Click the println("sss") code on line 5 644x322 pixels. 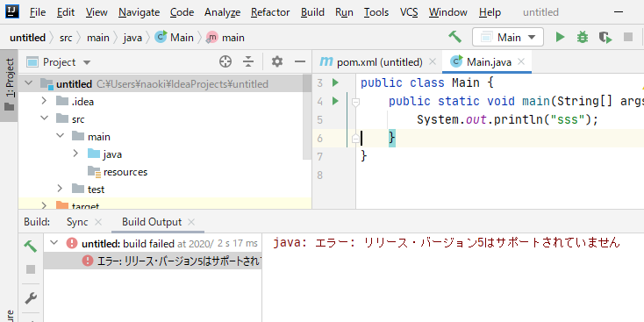[x=545, y=119]
